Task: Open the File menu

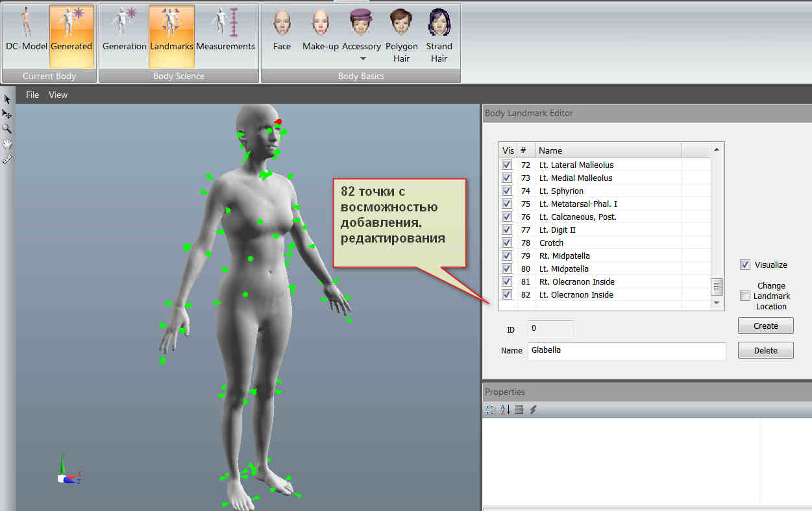Action: pyautogui.click(x=32, y=95)
